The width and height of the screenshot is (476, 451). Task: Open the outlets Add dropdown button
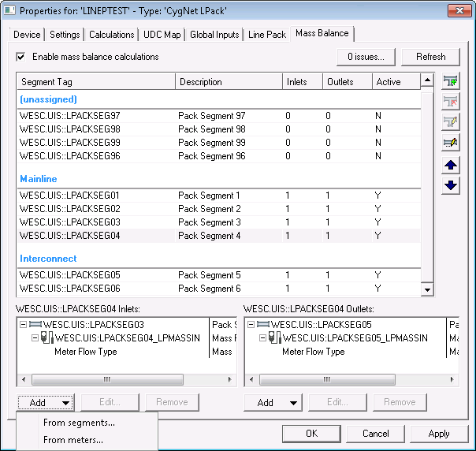pyautogui.click(x=273, y=403)
